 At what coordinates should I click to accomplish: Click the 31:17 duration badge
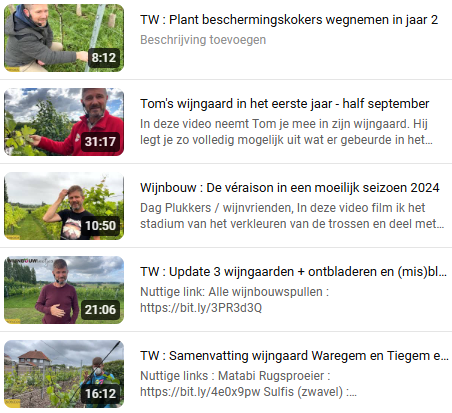click(100, 142)
